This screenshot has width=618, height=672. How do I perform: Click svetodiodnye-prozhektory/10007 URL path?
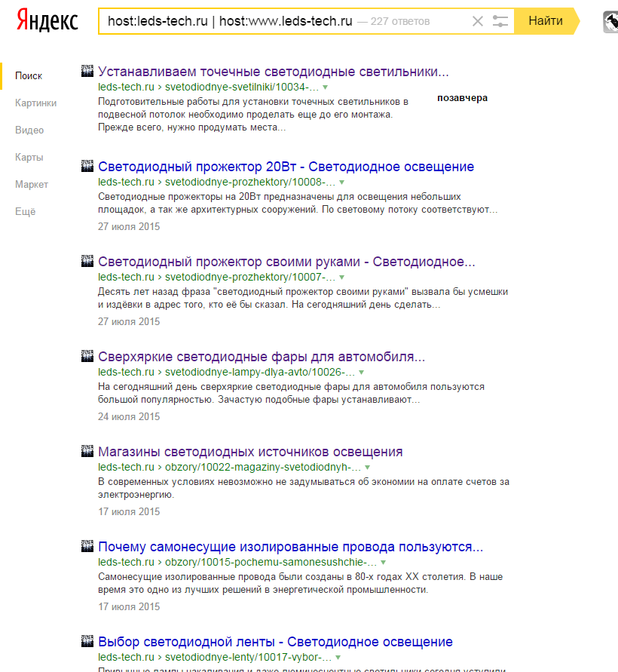click(250, 278)
